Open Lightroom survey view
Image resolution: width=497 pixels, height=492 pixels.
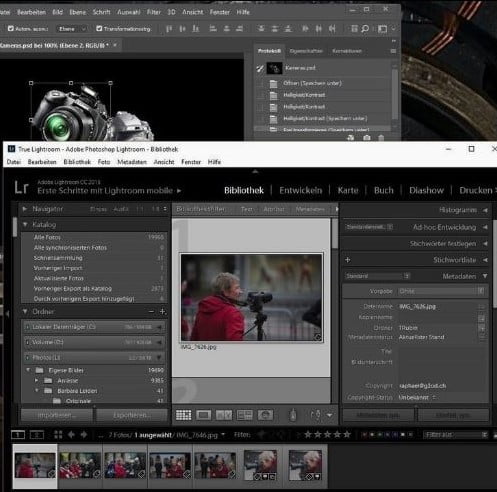pos(245,415)
